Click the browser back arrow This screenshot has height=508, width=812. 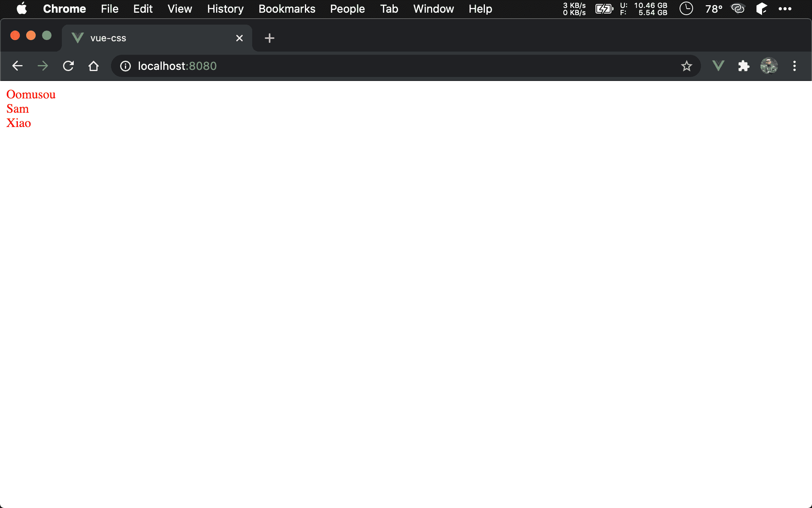click(x=17, y=66)
